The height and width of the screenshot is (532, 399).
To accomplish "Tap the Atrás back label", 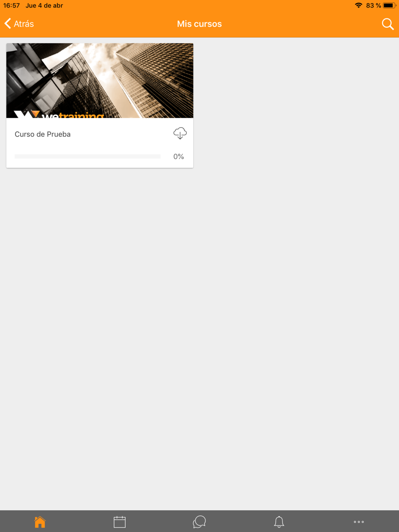I will point(24,24).
